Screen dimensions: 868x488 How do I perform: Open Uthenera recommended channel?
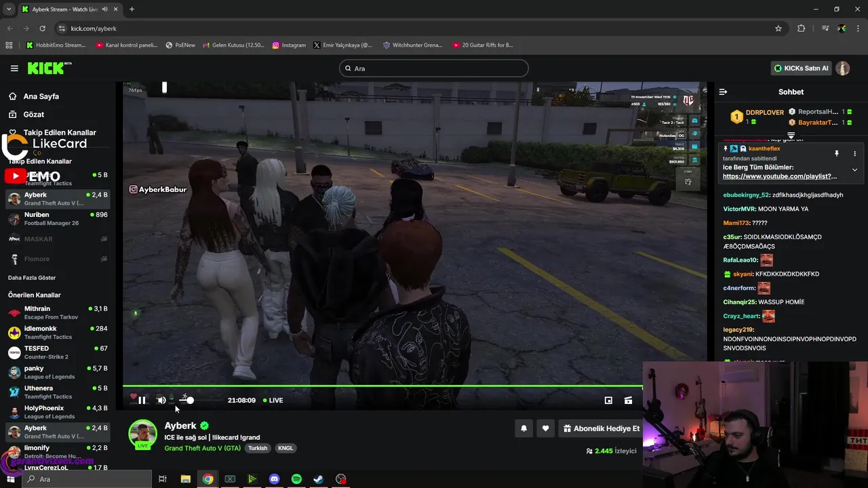(x=58, y=392)
